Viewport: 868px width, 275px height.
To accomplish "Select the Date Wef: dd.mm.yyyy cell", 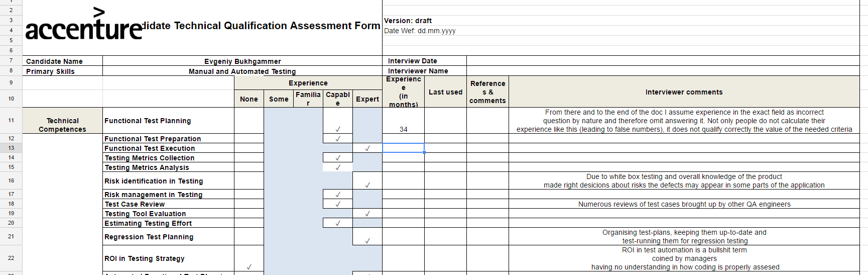I will 420,31.
